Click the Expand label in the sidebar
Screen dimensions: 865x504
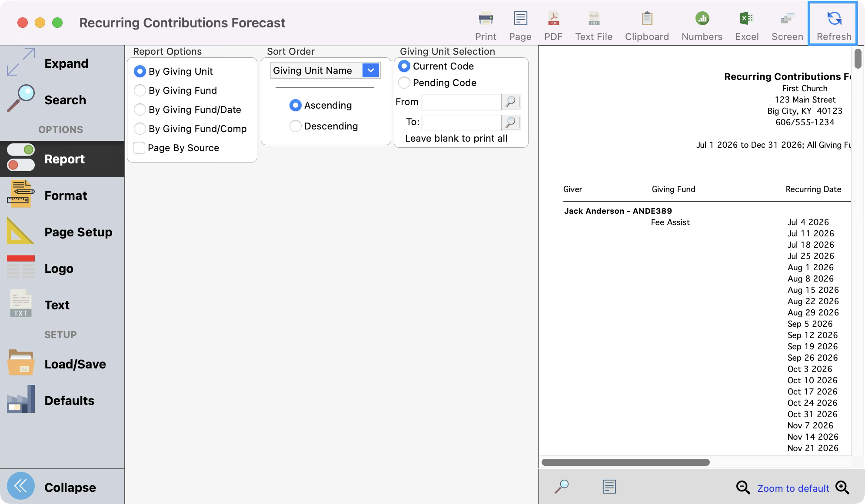67,63
